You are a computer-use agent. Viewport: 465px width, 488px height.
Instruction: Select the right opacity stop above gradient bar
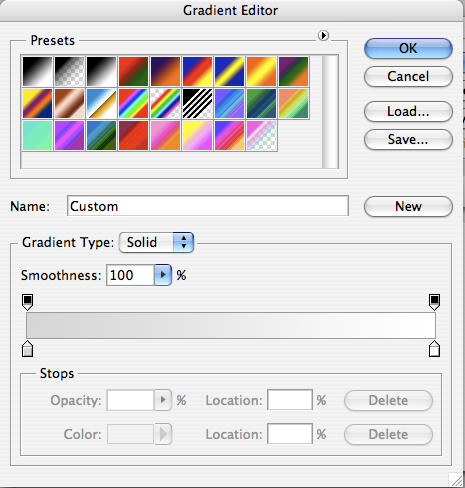pyautogui.click(x=434, y=301)
